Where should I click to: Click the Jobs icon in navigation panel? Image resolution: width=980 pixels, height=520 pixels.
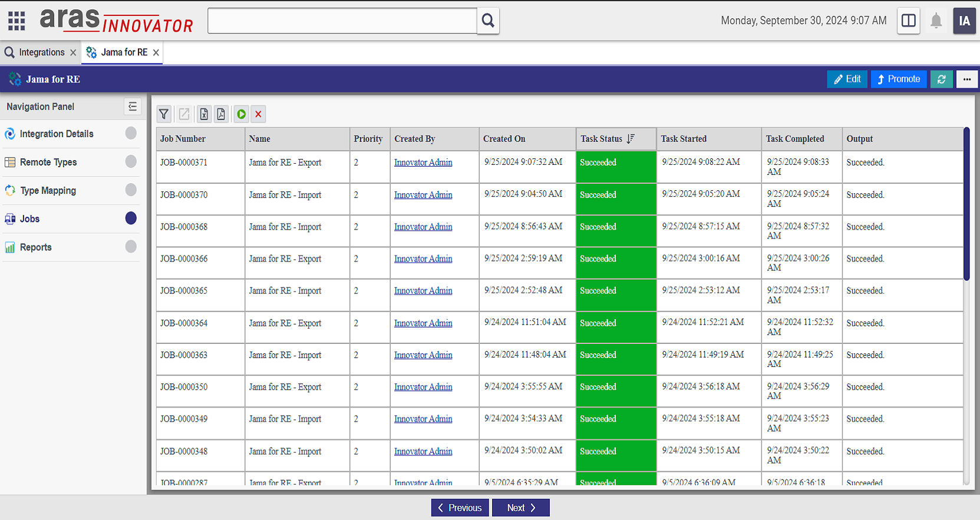[x=10, y=219]
